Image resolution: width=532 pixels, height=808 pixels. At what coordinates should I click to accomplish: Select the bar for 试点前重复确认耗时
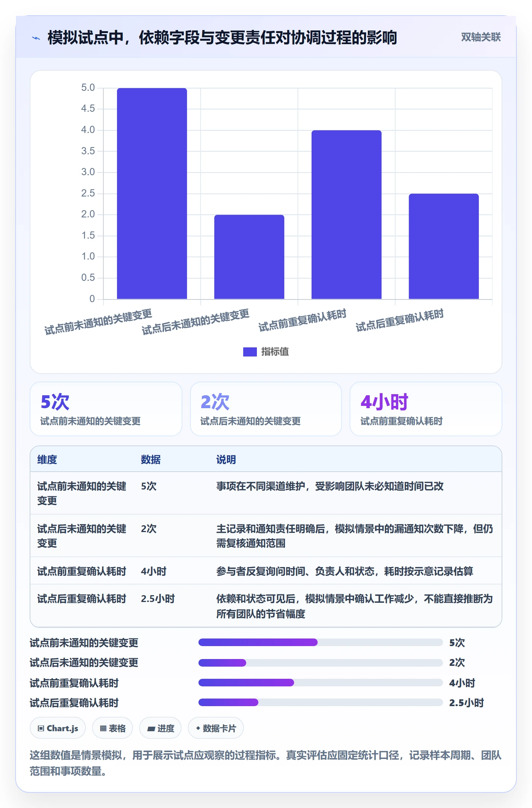pyautogui.click(x=347, y=215)
